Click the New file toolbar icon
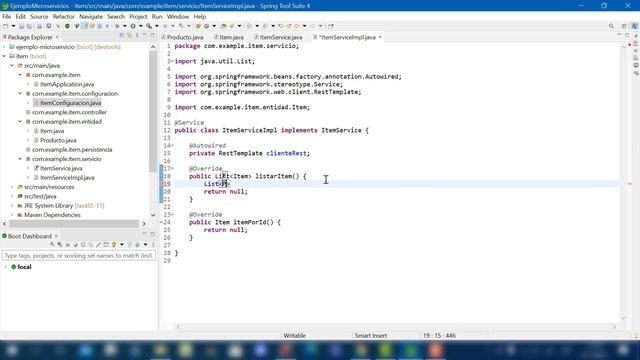The height and width of the screenshot is (360, 640). 5,26
